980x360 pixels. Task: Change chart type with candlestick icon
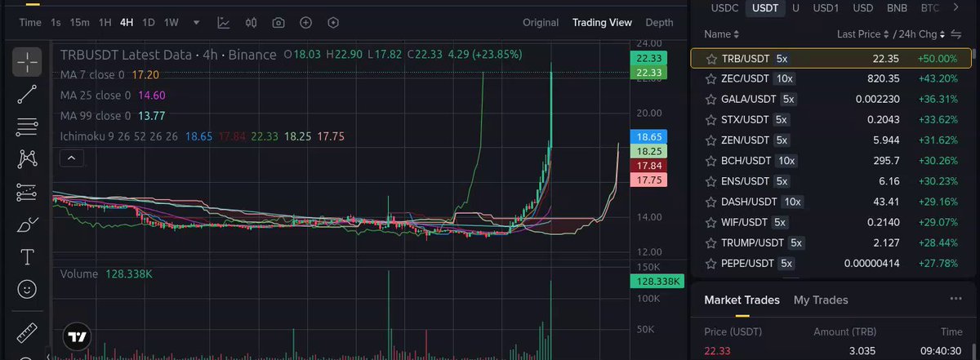pos(252,23)
